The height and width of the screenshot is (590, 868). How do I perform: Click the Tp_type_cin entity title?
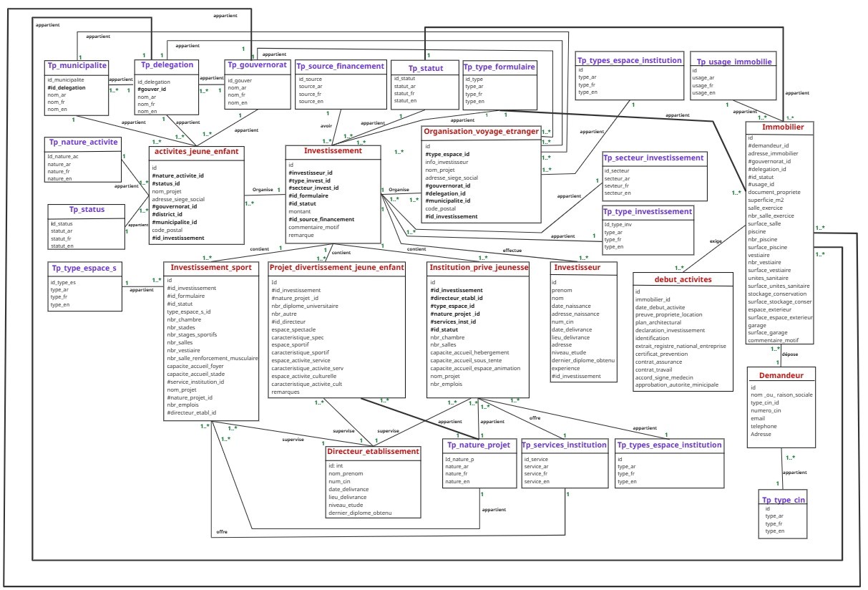click(785, 500)
